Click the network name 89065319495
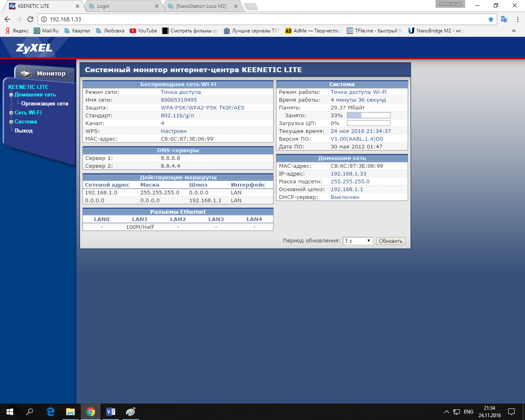The height and width of the screenshot is (420, 525). point(179,100)
